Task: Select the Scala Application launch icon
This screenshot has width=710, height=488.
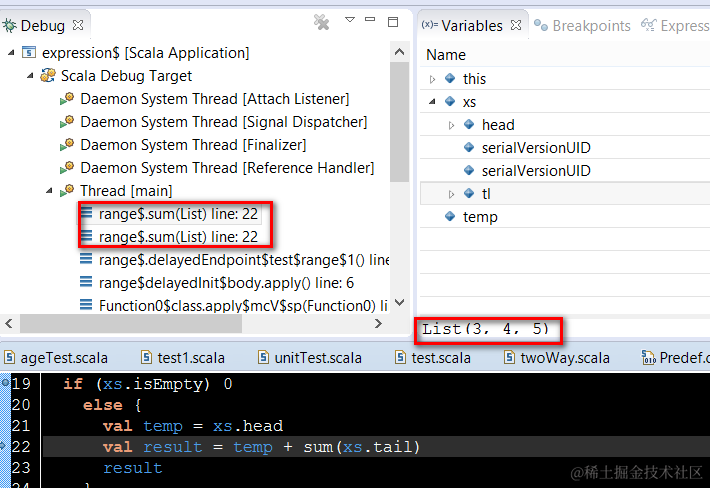Action: tap(29, 53)
